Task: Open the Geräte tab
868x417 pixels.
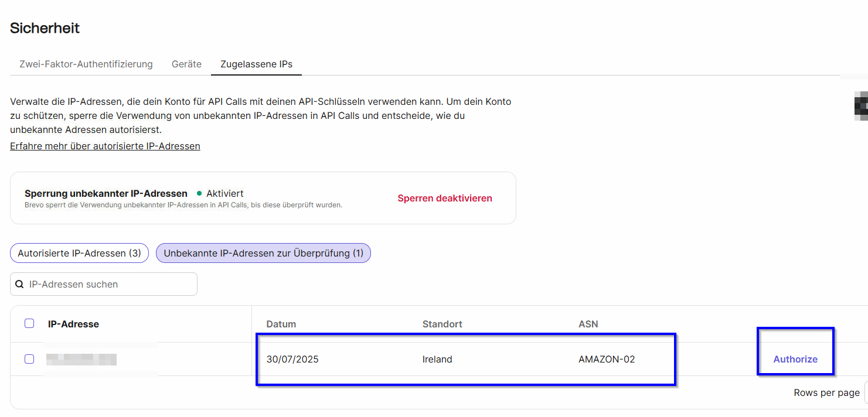Action: (186, 64)
